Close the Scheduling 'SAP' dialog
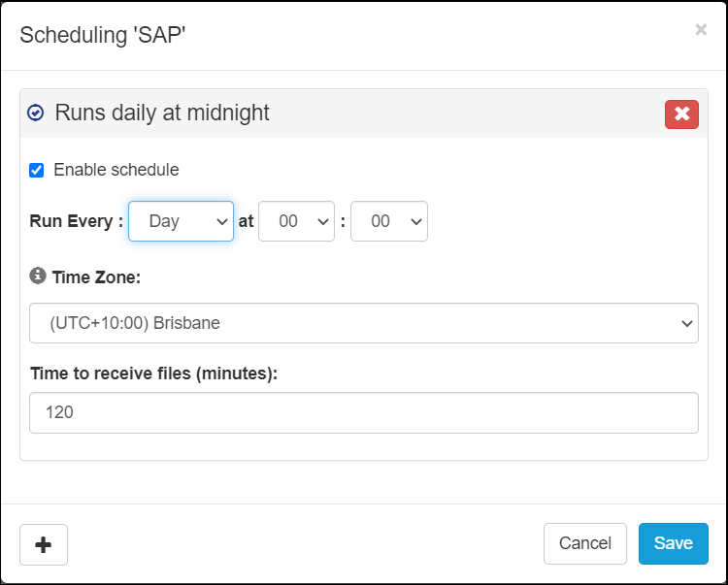 [700, 30]
